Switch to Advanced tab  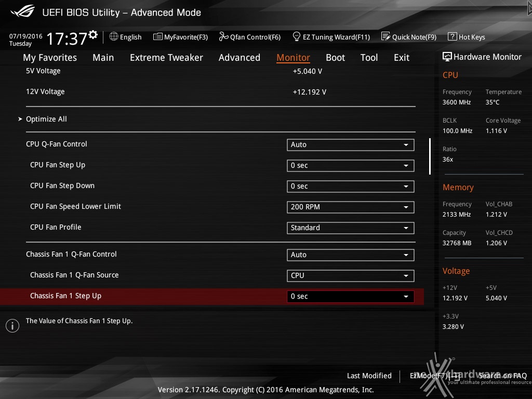point(239,58)
